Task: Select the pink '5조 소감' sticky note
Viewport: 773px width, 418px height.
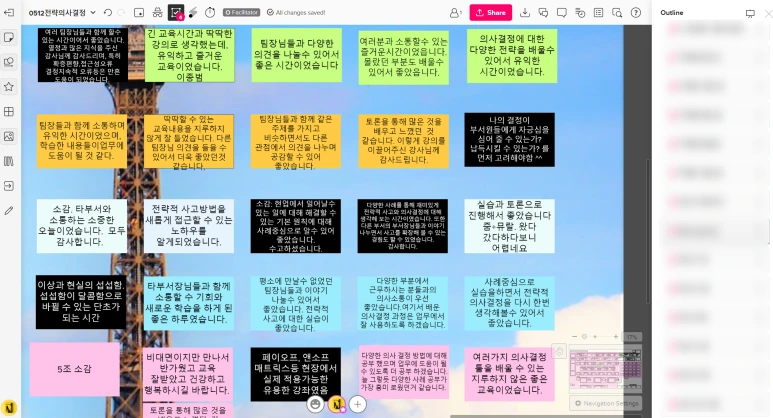Action: (74, 369)
